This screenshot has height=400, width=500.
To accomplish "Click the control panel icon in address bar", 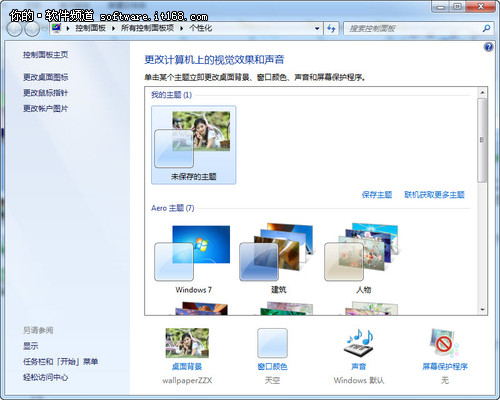I will [57, 28].
